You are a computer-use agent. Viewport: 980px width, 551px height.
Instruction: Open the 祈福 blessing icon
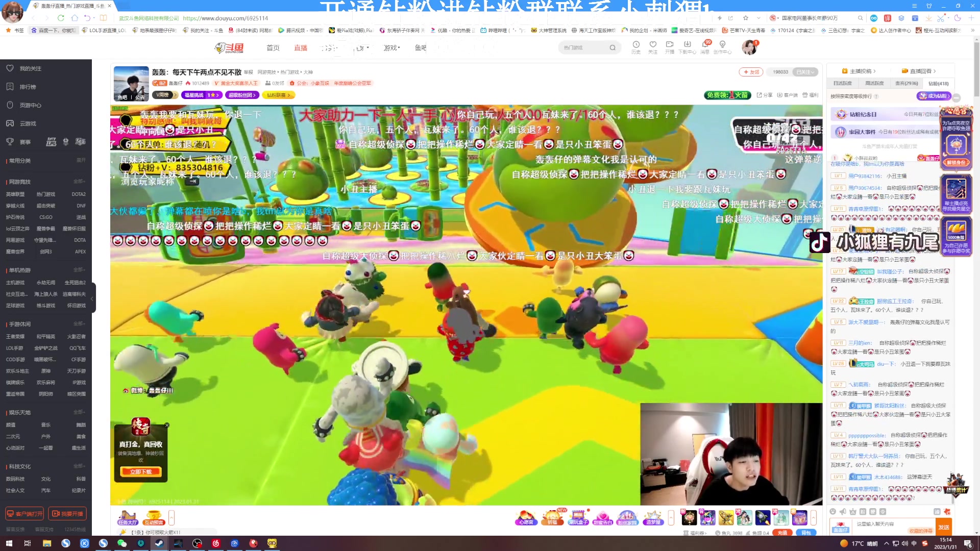pos(552,518)
